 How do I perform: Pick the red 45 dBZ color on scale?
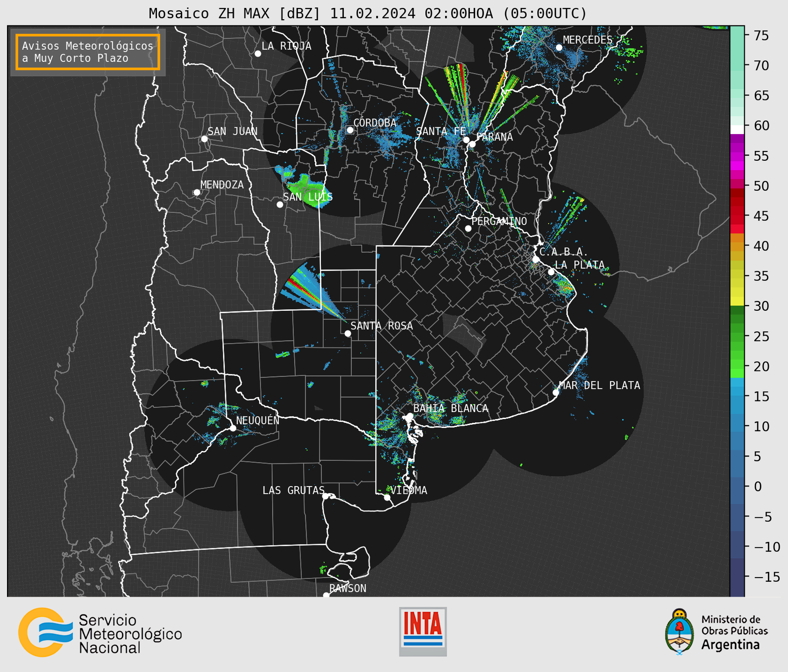[x=737, y=216]
